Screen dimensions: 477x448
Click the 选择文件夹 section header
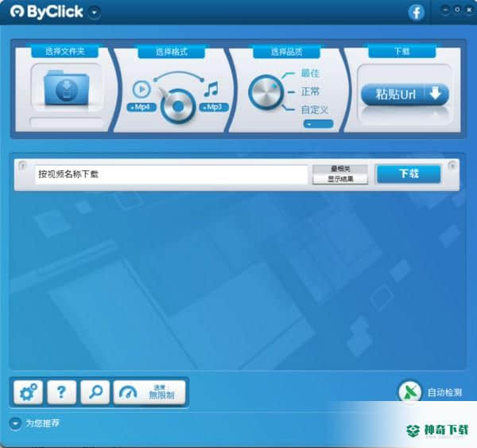(x=65, y=51)
